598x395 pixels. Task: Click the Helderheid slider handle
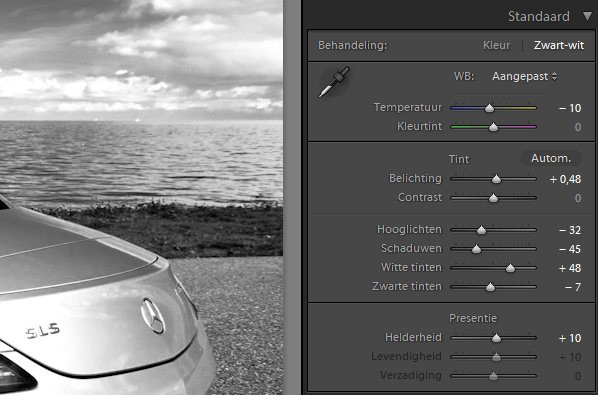click(496, 338)
